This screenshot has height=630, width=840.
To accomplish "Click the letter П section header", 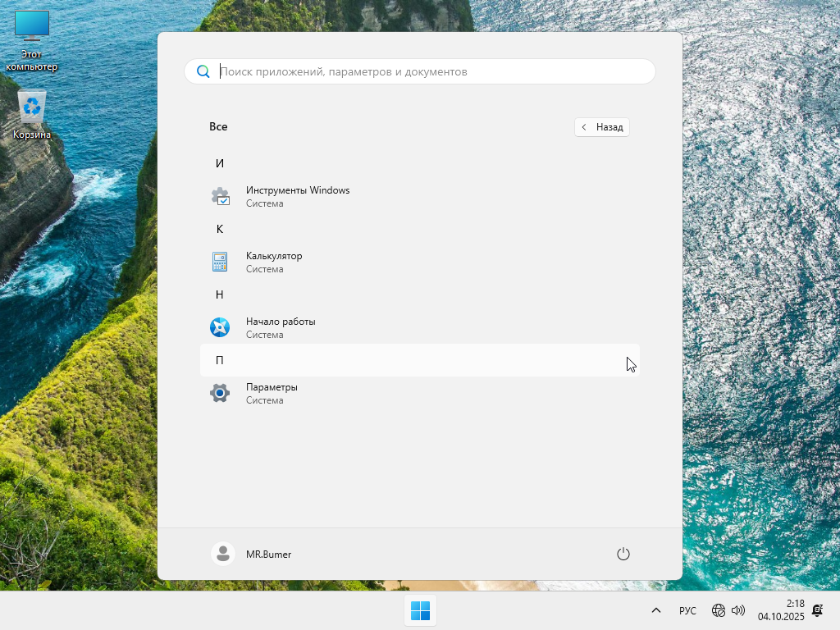I will pyautogui.click(x=220, y=360).
